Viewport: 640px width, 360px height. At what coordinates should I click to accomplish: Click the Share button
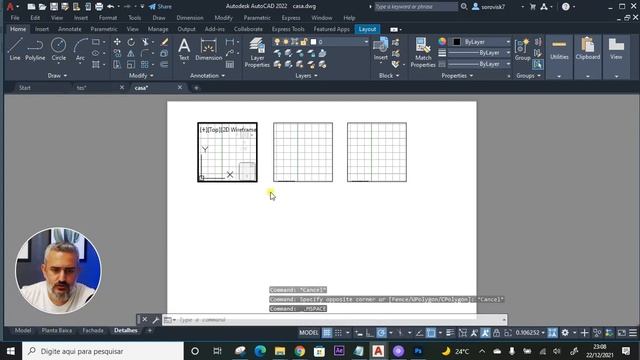pos(160,7)
